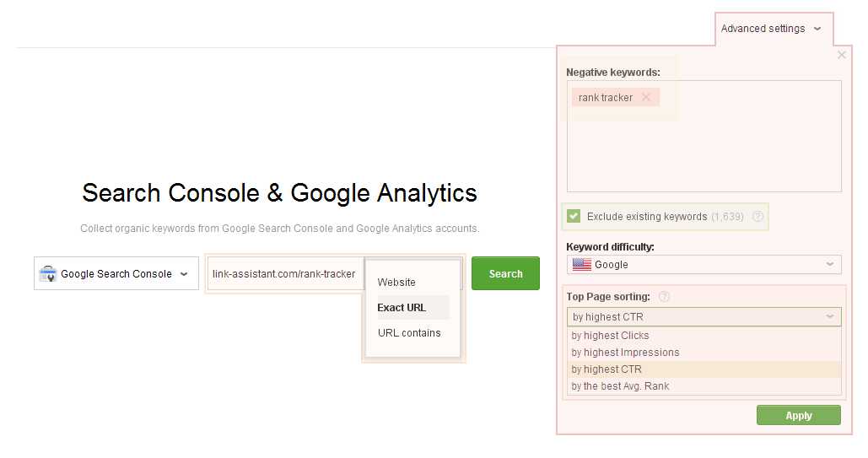Click the link-assistant.com URL input field

286,273
